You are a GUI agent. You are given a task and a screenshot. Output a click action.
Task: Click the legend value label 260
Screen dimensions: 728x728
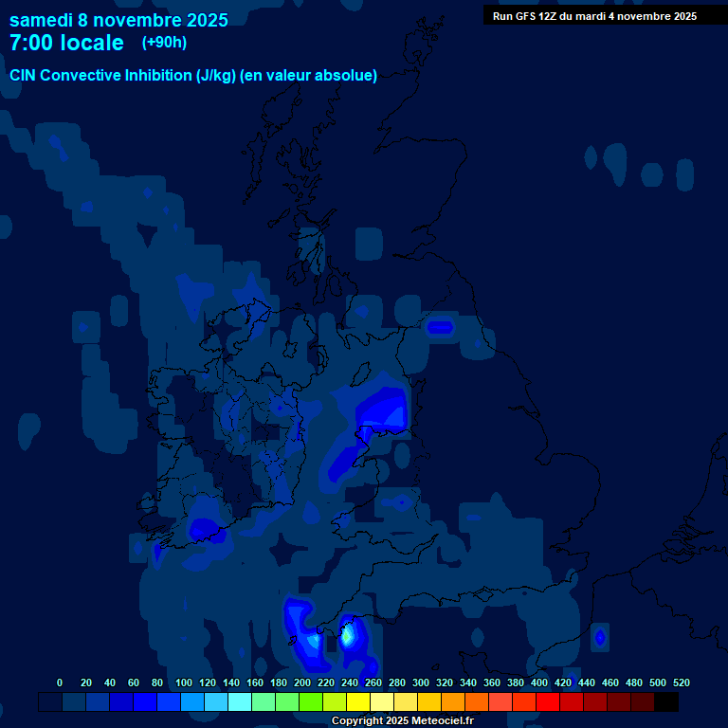373,682
